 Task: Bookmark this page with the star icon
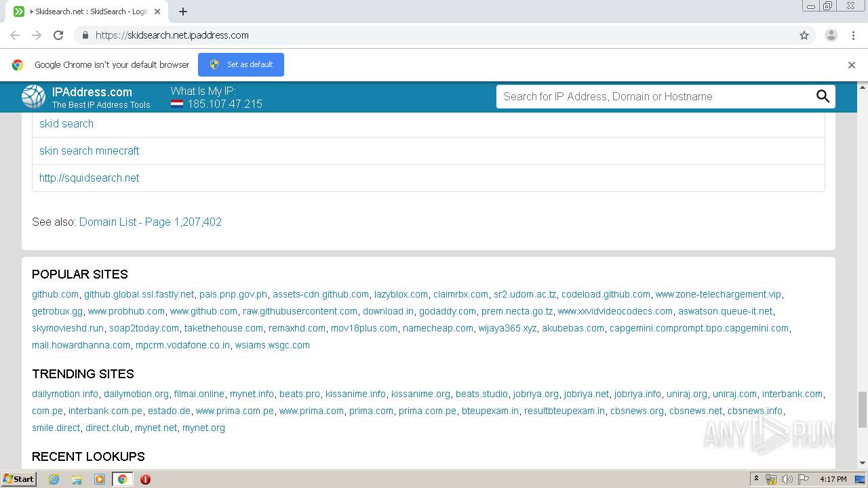coord(804,35)
